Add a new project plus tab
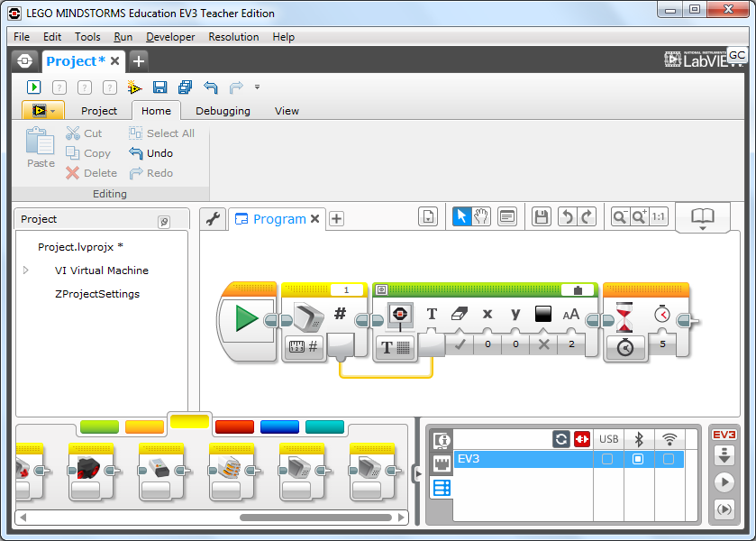756x541 pixels. coord(139,61)
